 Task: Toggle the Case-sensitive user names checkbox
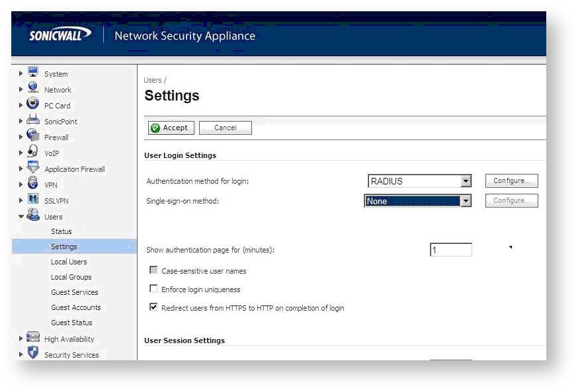click(x=154, y=270)
